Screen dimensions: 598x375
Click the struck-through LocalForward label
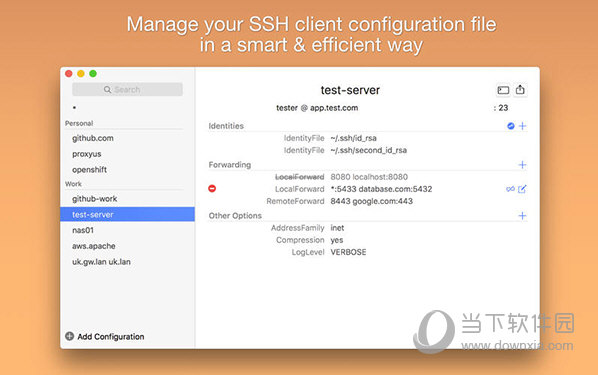pos(300,177)
